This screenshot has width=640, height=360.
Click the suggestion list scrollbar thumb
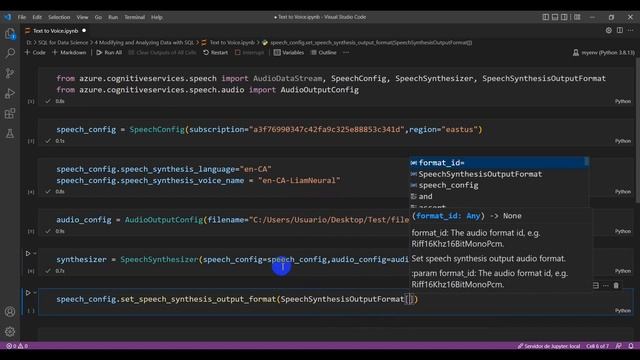[x=587, y=162]
